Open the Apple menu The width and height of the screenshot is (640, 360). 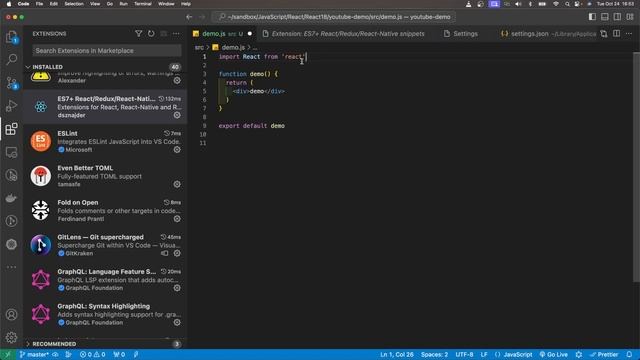tap(9, 4)
